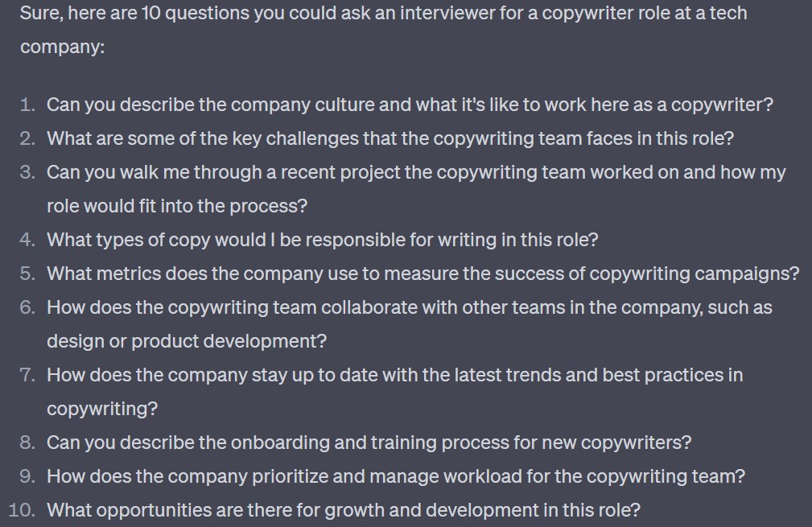Click "design or product development?" line
This screenshot has height=527, width=812.
tap(187, 342)
